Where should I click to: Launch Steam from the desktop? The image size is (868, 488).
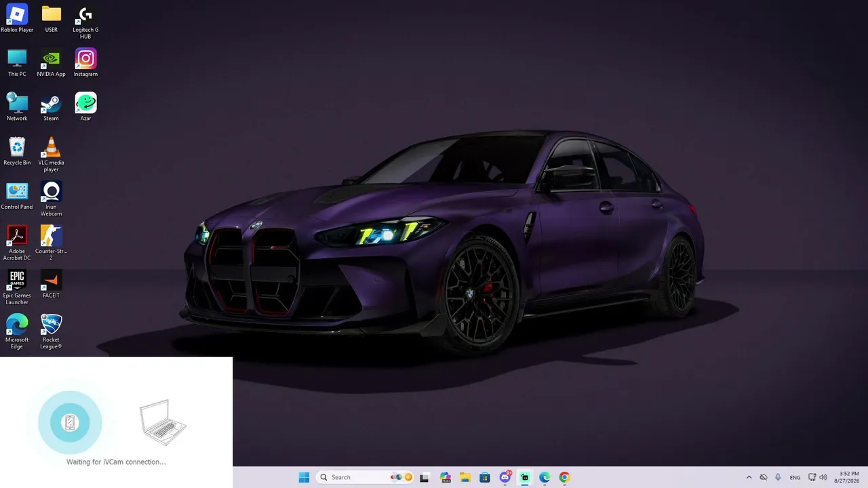pyautogui.click(x=51, y=106)
